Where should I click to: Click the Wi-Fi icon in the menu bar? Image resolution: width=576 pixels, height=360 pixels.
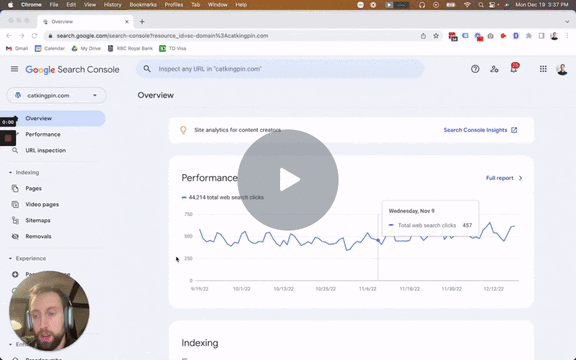(467, 5)
